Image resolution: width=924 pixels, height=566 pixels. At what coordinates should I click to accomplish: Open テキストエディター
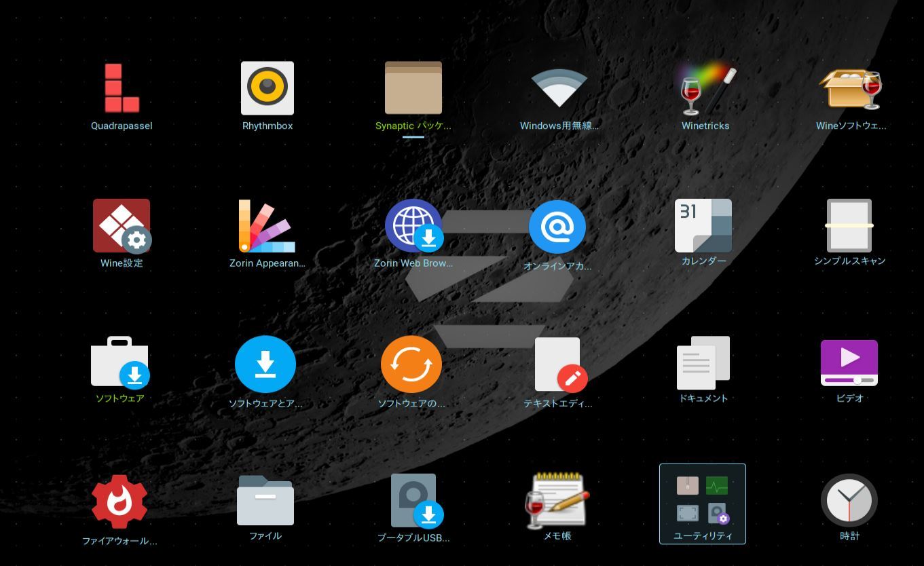[559, 364]
